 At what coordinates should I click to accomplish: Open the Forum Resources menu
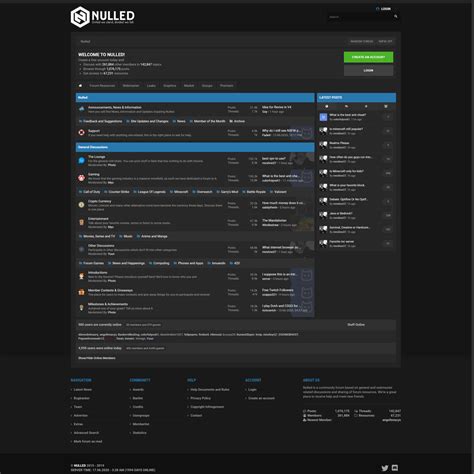point(102,86)
